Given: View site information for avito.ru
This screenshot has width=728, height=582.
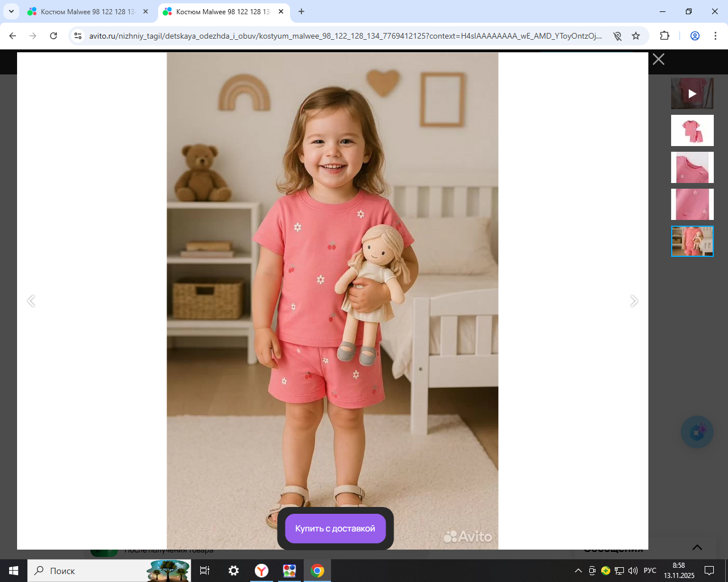Looking at the screenshot, I should tap(78, 36).
